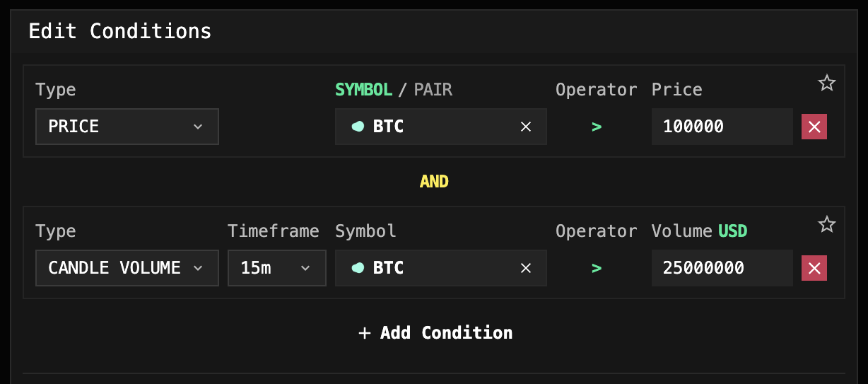This screenshot has width=868, height=384.
Task: Toggle the AND logical connector
Action: point(434,182)
